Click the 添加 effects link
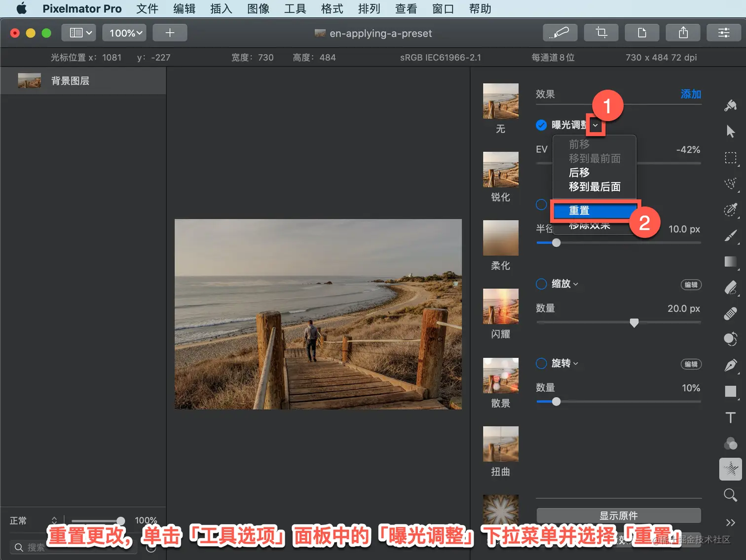 (691, 94)
